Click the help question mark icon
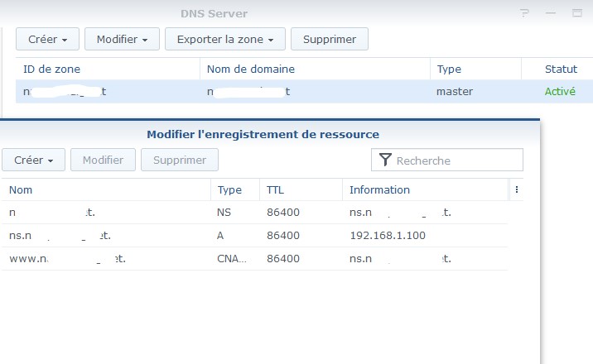Screen dimensions: 593x364 coord(524,13)
